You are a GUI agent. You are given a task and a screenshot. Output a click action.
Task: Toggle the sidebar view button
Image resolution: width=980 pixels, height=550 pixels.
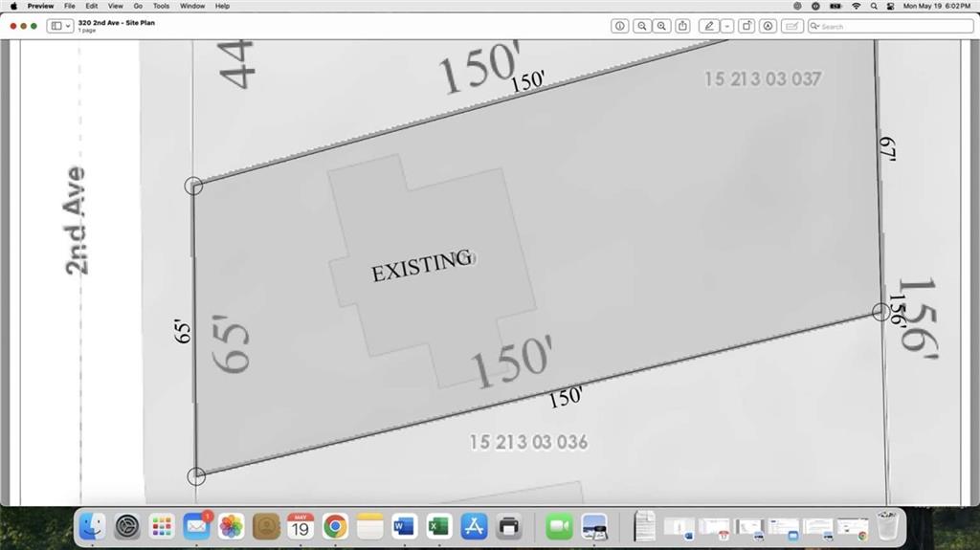coord(56,26)
